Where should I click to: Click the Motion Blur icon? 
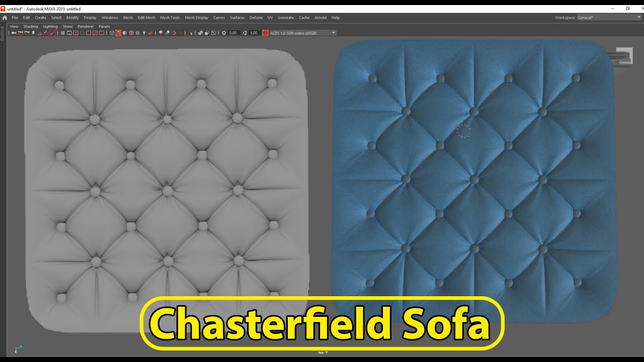pyautogui.click(x=168, y=33)
